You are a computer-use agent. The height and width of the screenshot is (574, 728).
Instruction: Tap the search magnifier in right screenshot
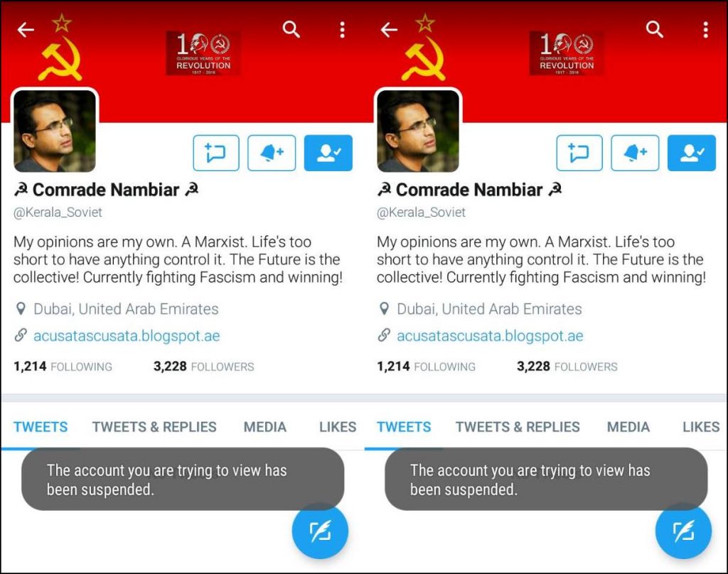click(654, 29)
